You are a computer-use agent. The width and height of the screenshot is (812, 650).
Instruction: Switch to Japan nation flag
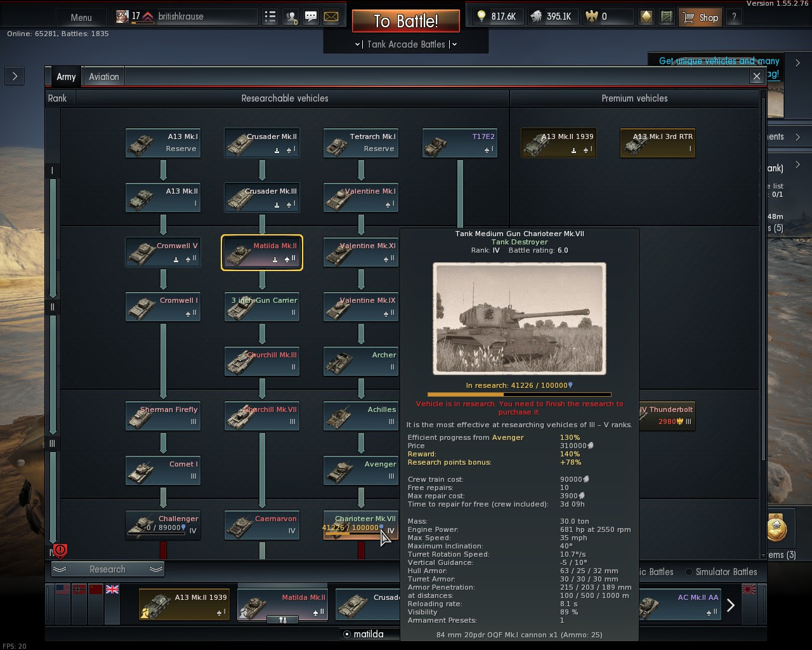point(749,589)
